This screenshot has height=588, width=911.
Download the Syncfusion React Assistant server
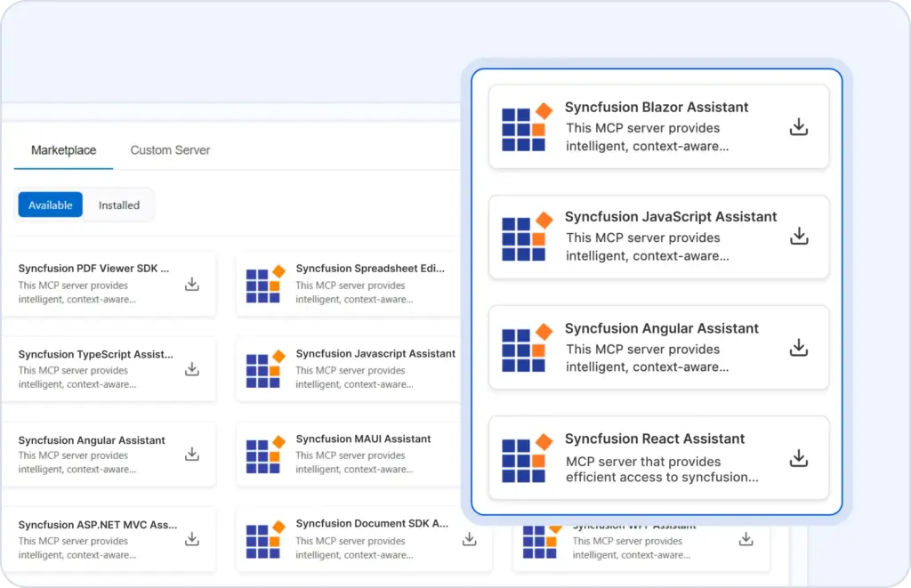799,458
